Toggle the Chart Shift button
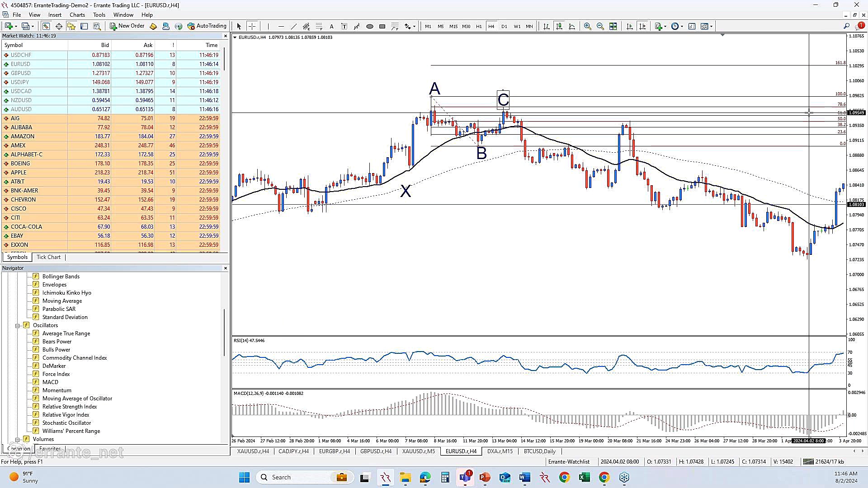Image resolution: width=868 pixels, height=488 pixels. tap(642, 26)
